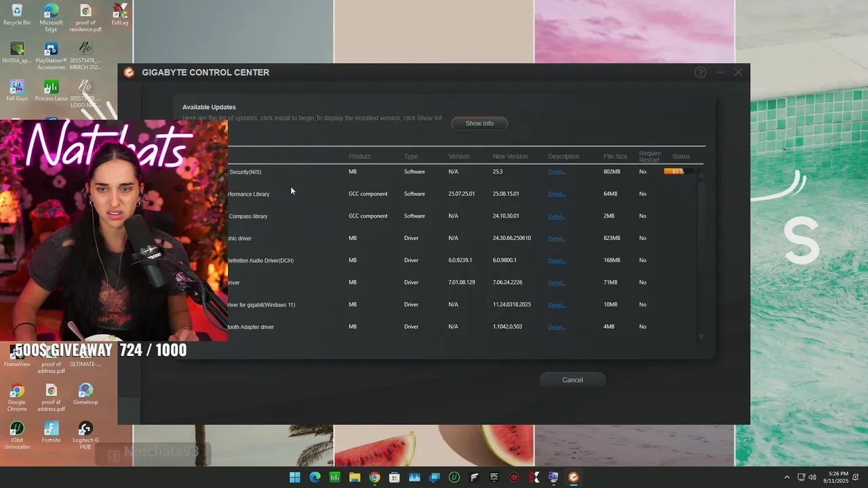Open Process Lasso desktop shortcut
The height and width of the screenshot is (488, 868).
pos(51,91)
